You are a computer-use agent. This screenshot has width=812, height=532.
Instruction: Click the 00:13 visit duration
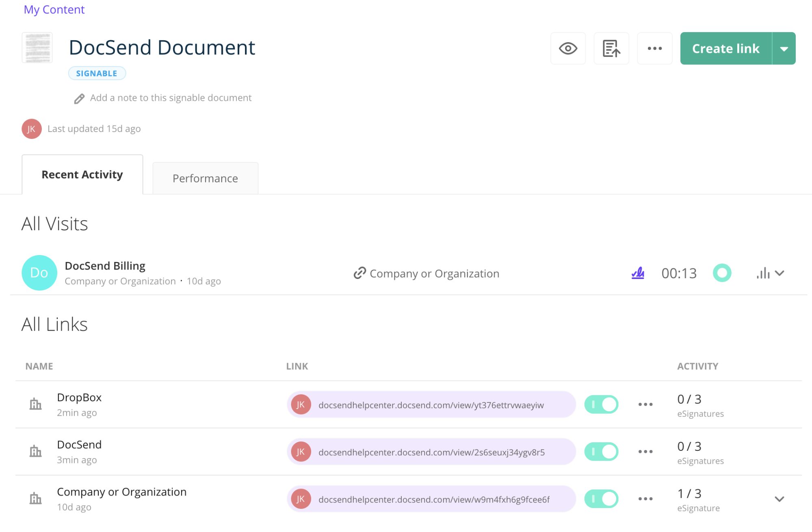tap(679, 273)
